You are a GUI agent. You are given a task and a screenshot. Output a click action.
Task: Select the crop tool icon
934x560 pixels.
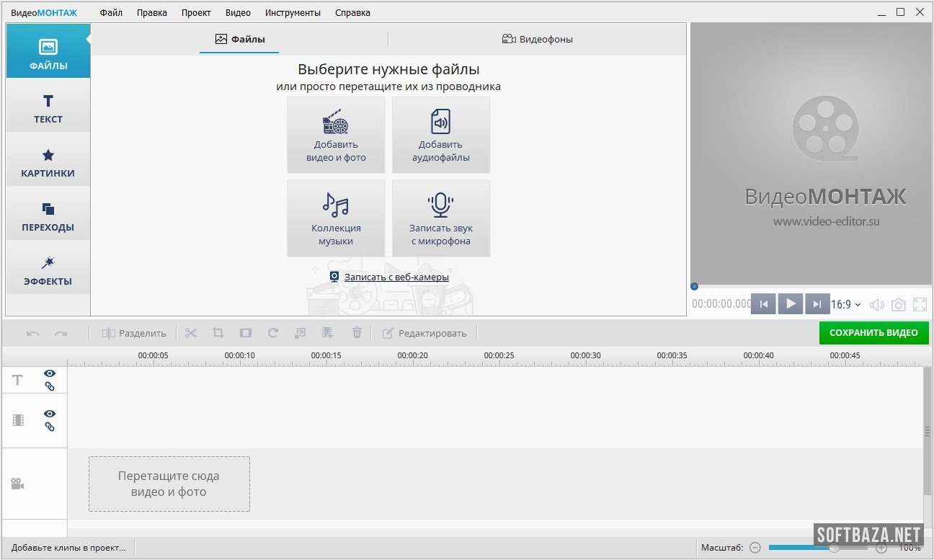(218, 333)
